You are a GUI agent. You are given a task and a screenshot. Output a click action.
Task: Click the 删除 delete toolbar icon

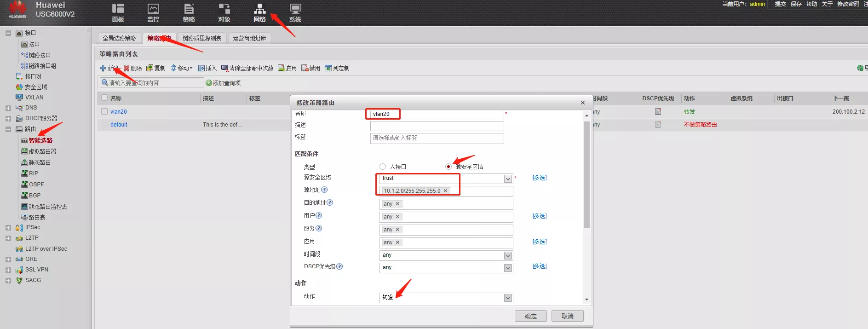[126, 68]
